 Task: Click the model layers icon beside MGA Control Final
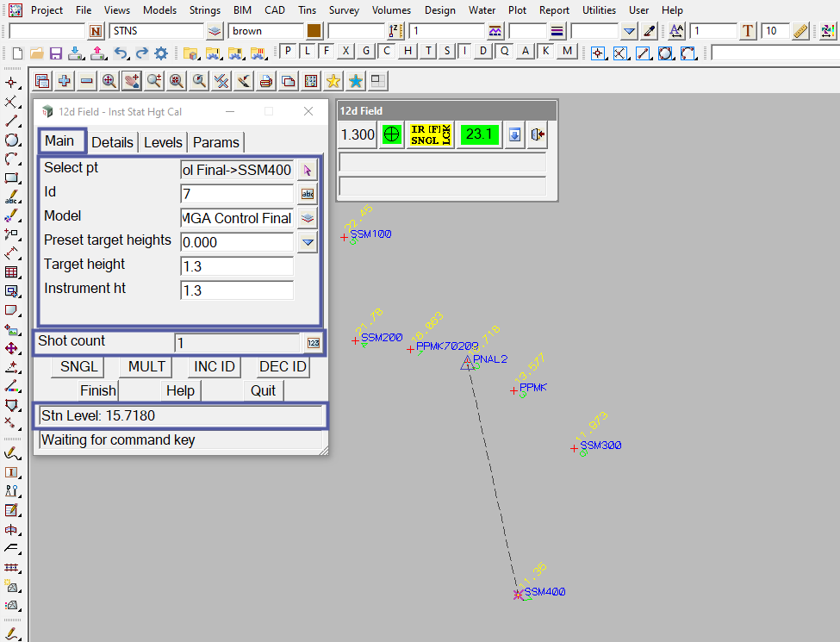click(x=308, y=218)
